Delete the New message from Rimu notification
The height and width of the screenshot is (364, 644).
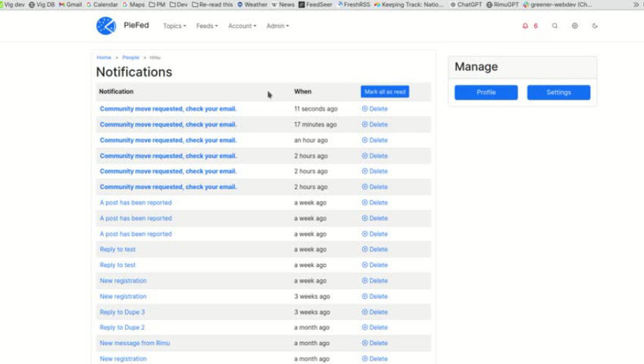click(375, 344)
